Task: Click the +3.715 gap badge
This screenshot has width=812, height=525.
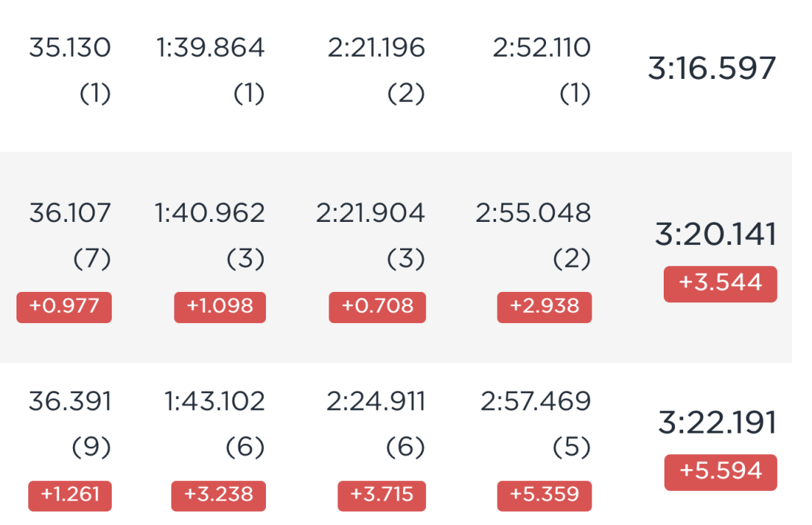Action: point(381,495)
